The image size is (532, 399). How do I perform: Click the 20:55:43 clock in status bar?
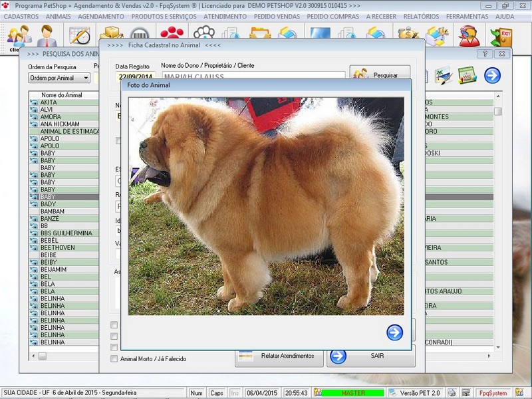[296, 393]
